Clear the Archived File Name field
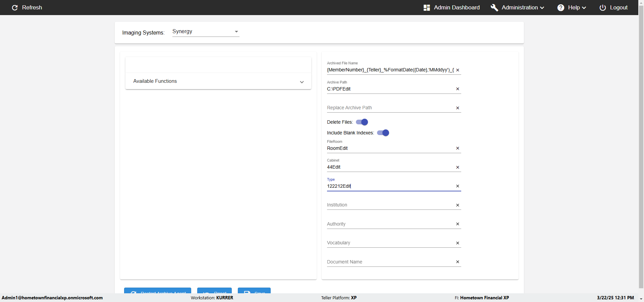644x302 pixels. point(458,70)
